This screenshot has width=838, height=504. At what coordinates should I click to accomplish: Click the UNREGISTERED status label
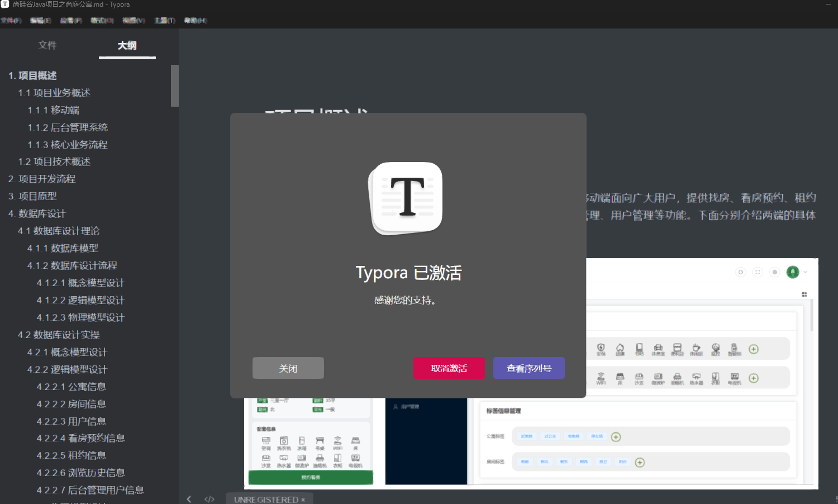click(266, 500)
